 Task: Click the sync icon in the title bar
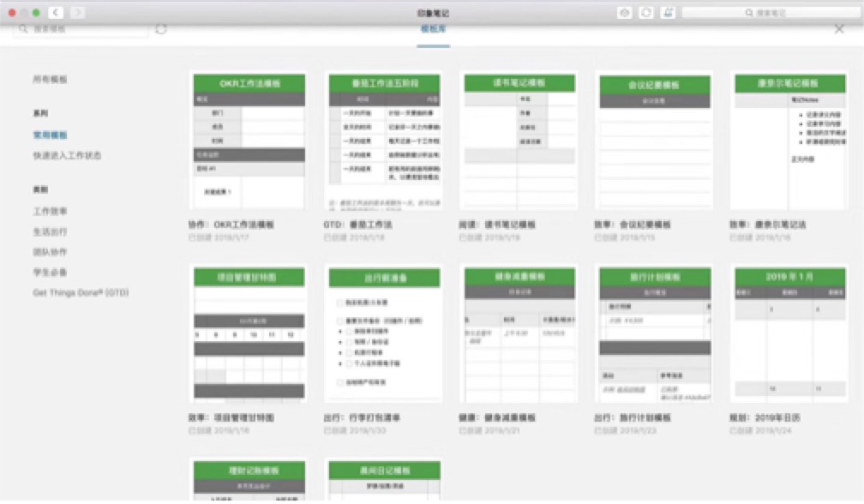(645, 12)
